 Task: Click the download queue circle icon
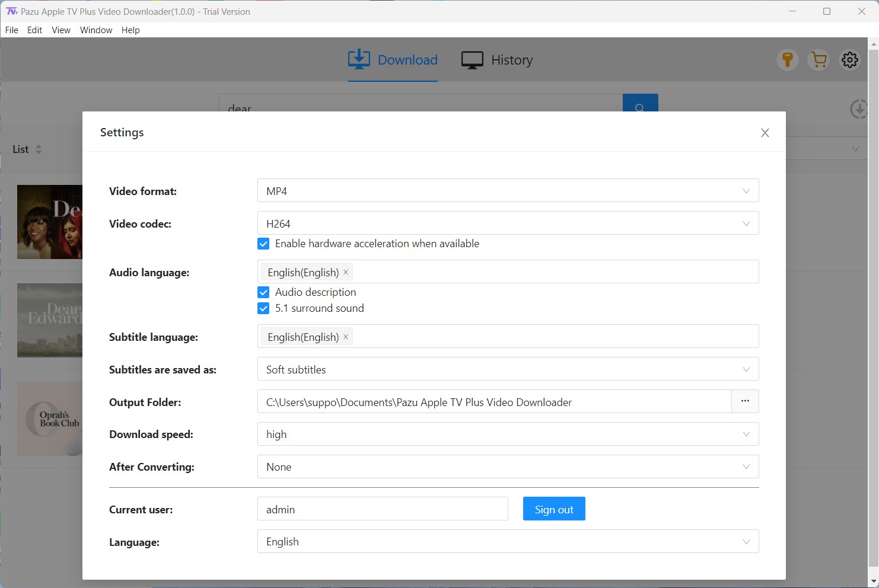pos(858,109)
